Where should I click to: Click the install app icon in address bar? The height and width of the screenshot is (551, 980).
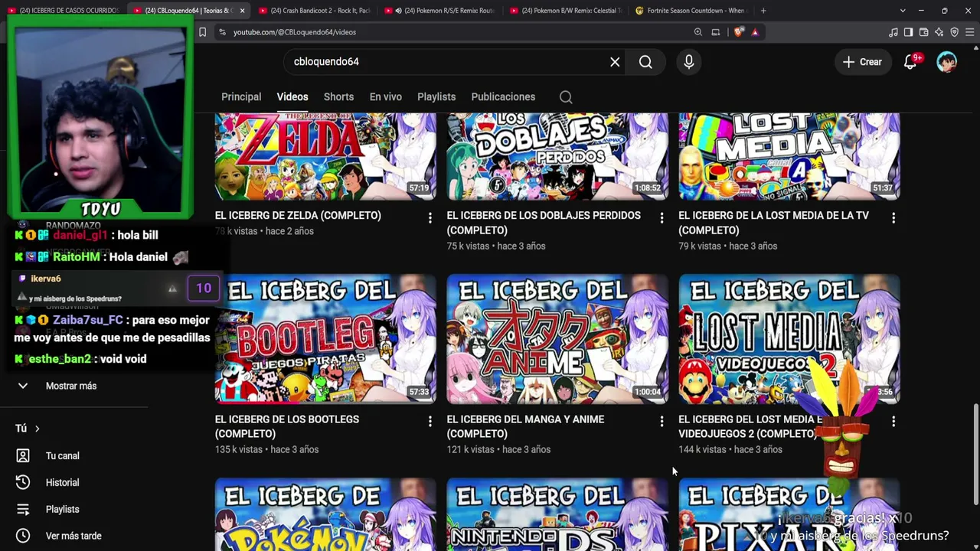(x=716, y=32)
